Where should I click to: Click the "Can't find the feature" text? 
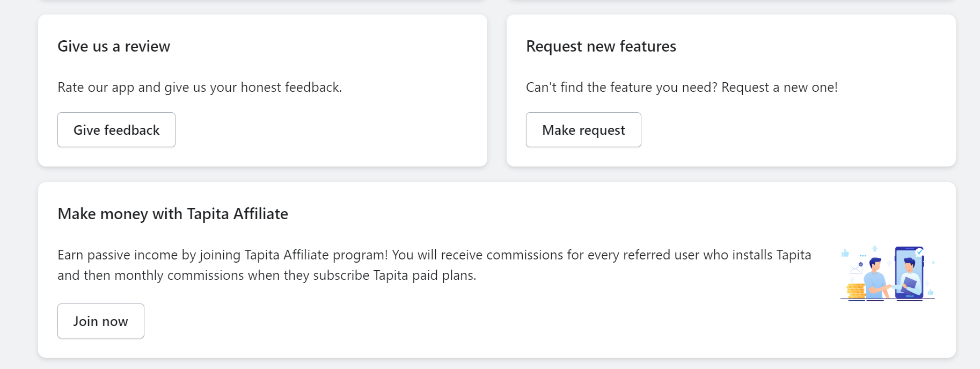pos(682,87)
